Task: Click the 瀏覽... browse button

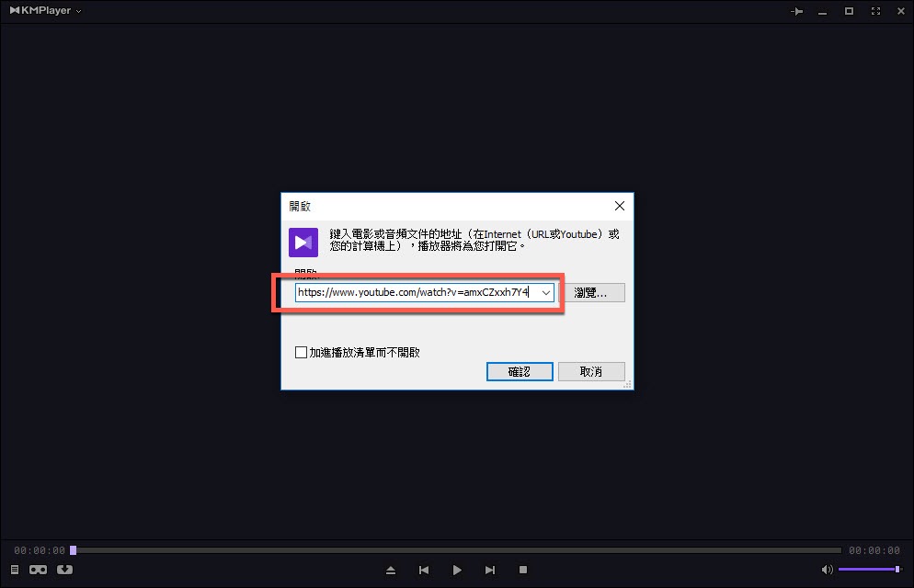Action: click(591, 292)
